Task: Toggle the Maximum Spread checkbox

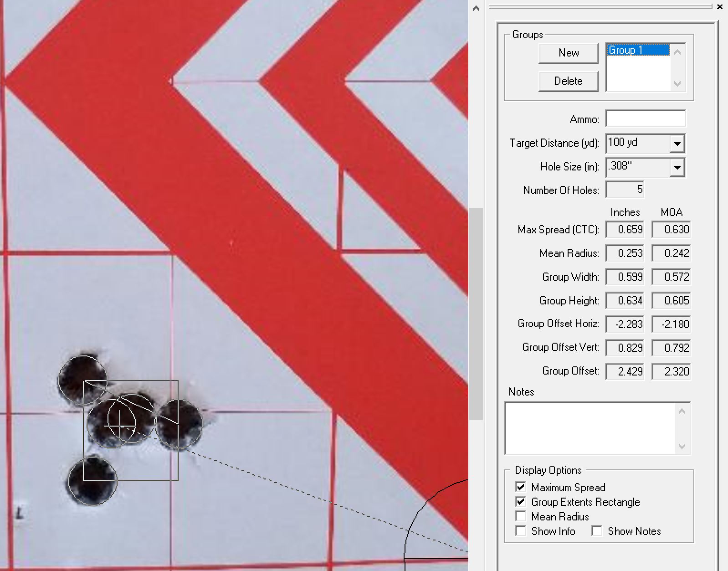Action: (x=520, y=487)
